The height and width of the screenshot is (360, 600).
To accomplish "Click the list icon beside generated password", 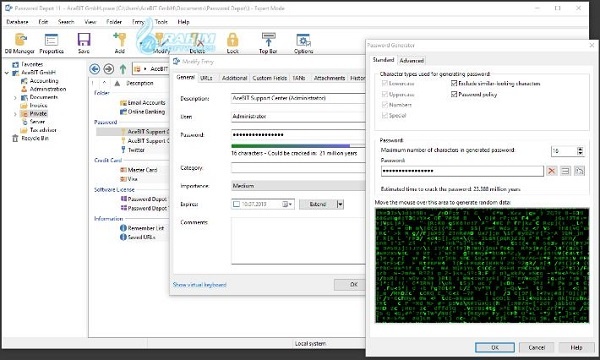I will click(x=565, y=171).
